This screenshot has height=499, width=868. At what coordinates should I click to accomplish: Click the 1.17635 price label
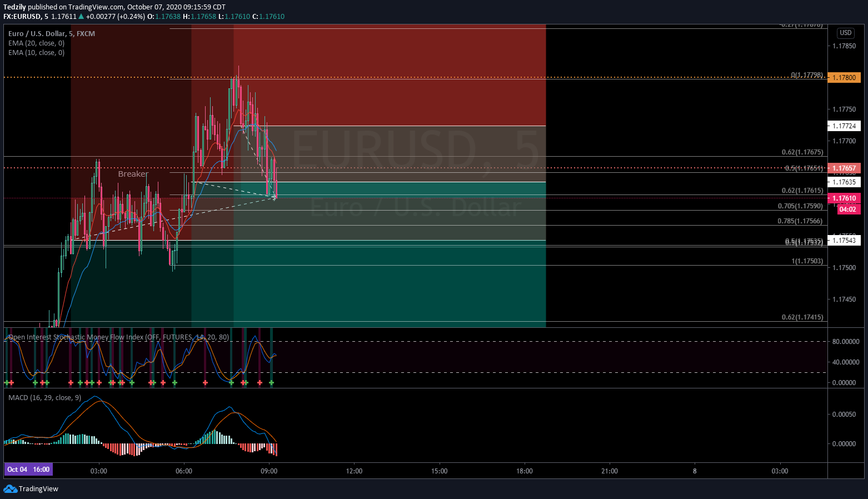844,182
